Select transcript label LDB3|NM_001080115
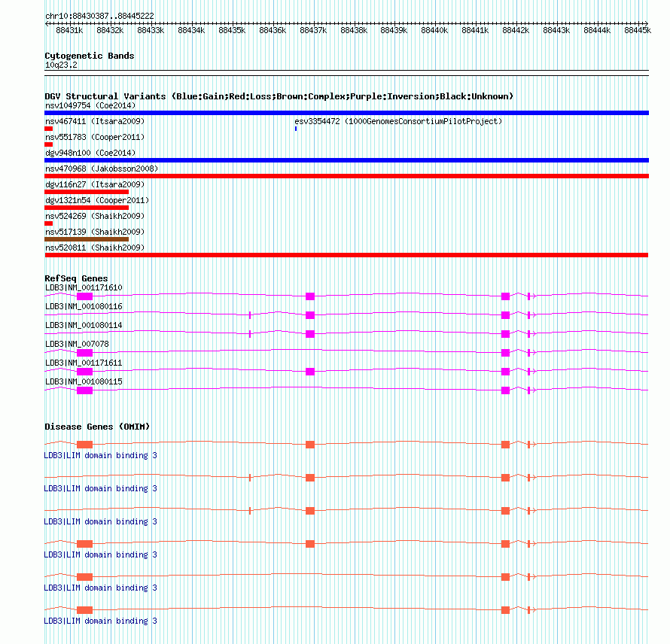Viewport: 670px width, 644px height. tap(84, 381)
